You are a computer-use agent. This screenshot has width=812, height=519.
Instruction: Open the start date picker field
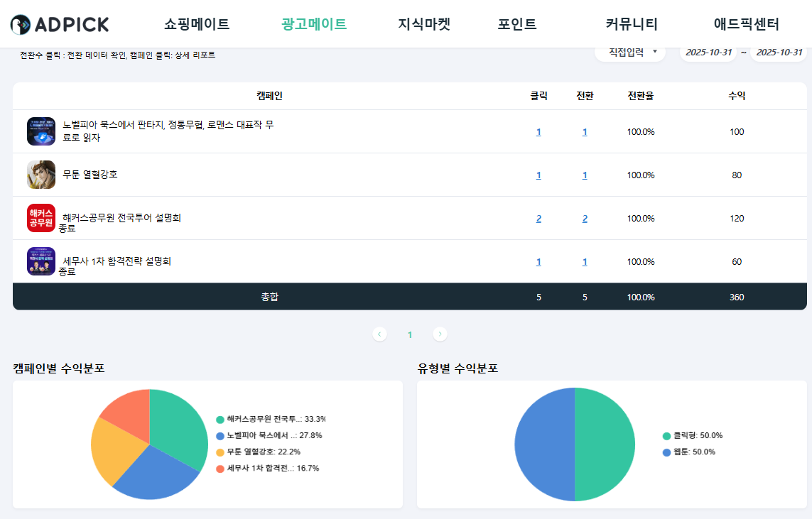pyautogui.click(x=708, y=52)
